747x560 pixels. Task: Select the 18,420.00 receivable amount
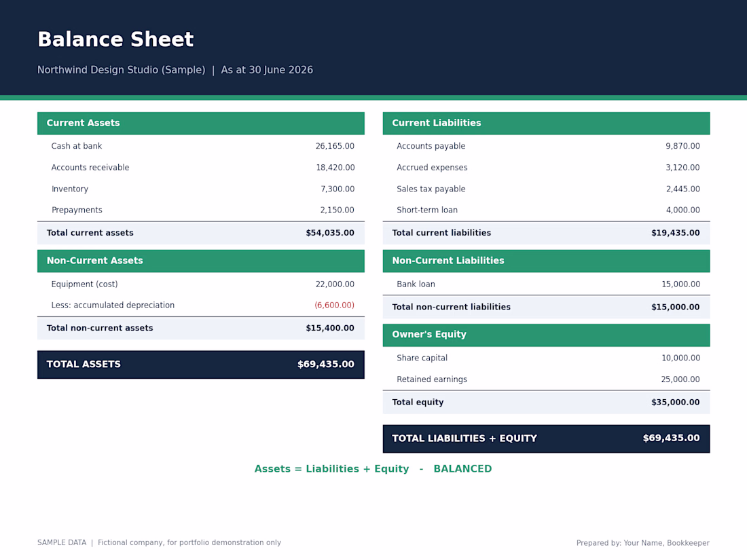pyautogui.click(x=335, y=168)
